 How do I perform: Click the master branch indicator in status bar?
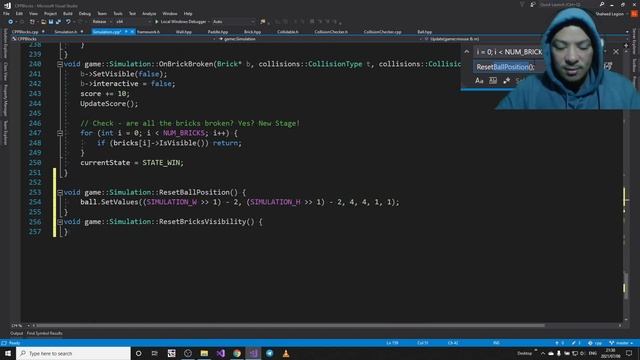622,343
